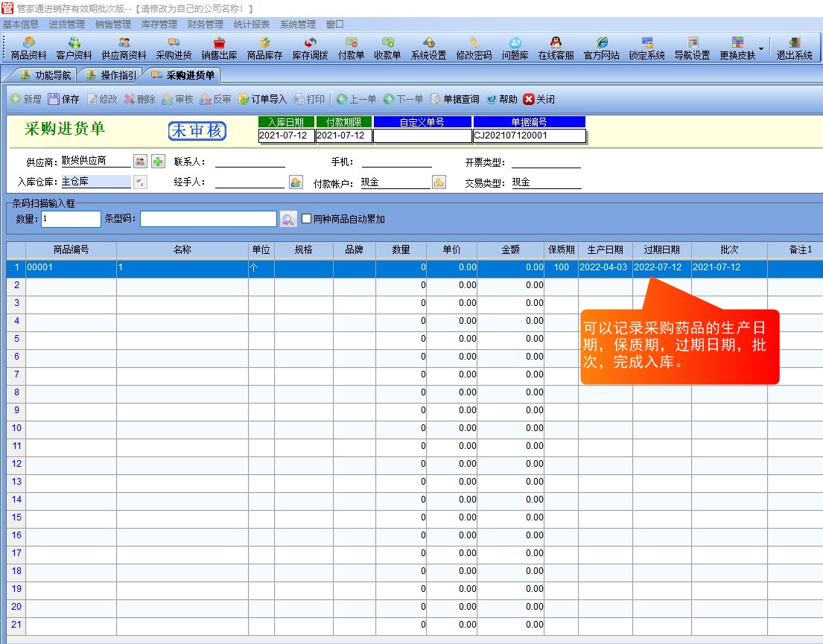This screenshot has height=644, width=823.
Task: Open the 商品资料 toolbar icon
Action: pos(28,48)
